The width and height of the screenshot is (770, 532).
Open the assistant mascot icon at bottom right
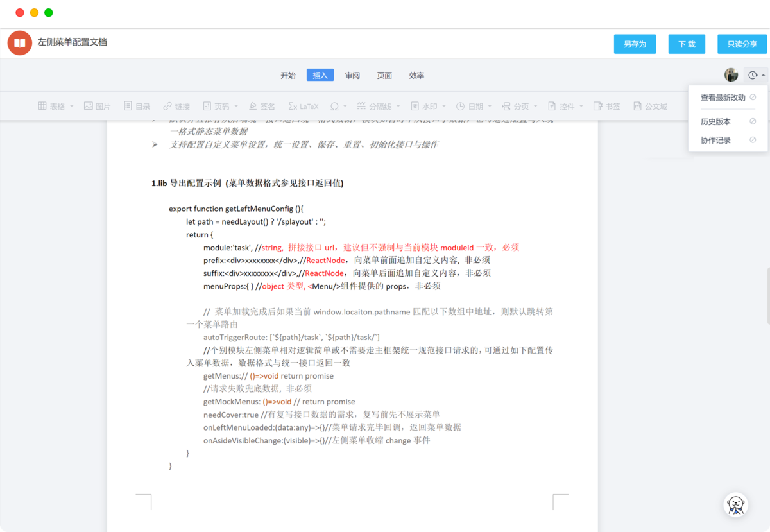pyautogui.click(x=736, y=505)
